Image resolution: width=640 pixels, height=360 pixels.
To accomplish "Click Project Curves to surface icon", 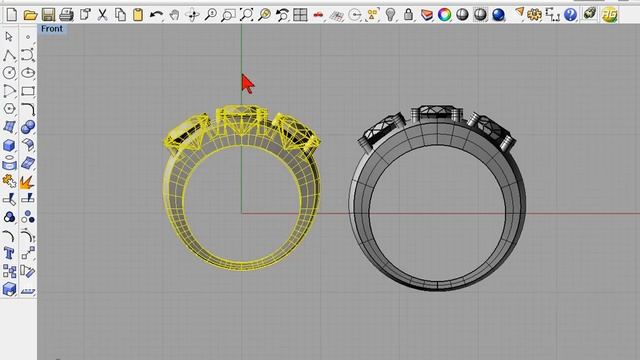I will point(27,163).
